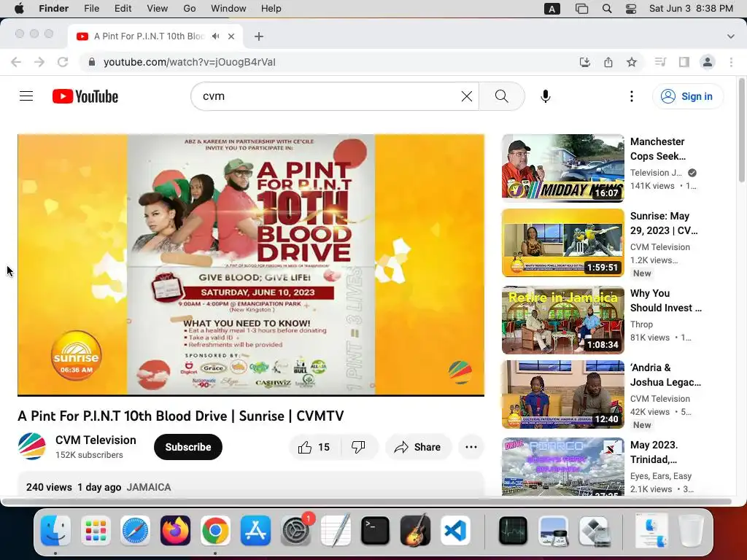
Task: Open 'Why You Should Invest' title
Action: tap(666, 300)
